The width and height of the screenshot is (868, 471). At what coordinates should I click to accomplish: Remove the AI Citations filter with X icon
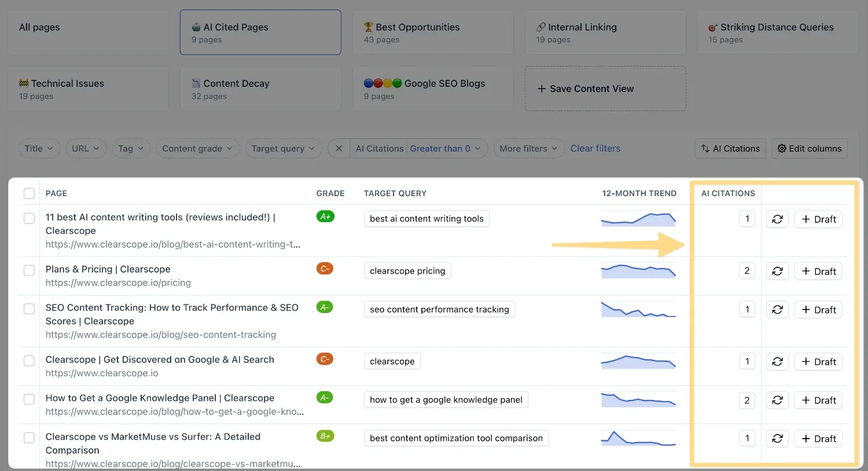pos(339,149)
